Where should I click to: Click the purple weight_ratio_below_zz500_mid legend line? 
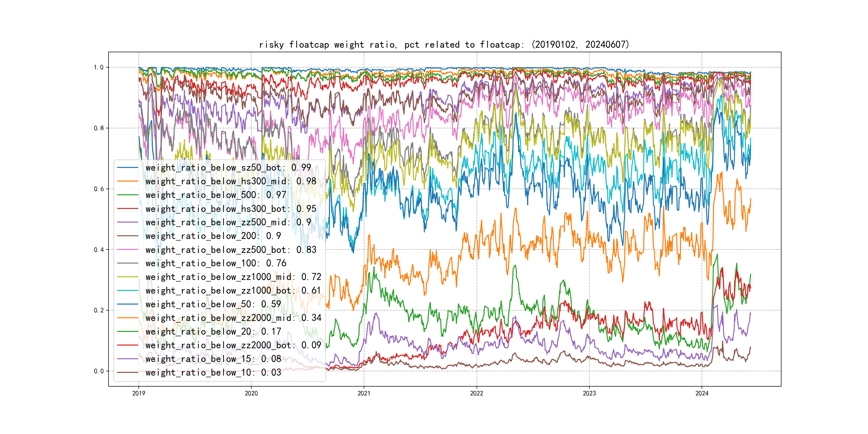pyautogui.click(x=128, y=222)
